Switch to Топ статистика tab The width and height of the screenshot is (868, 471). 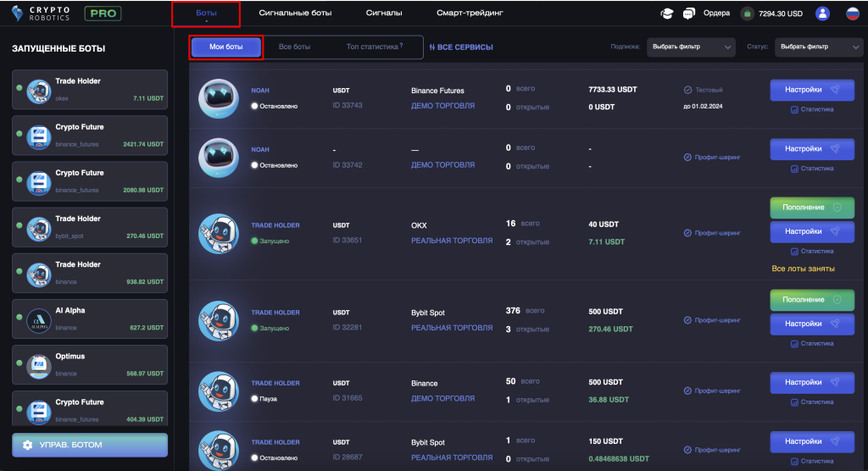pyautogui.click(x=374, y=47)
